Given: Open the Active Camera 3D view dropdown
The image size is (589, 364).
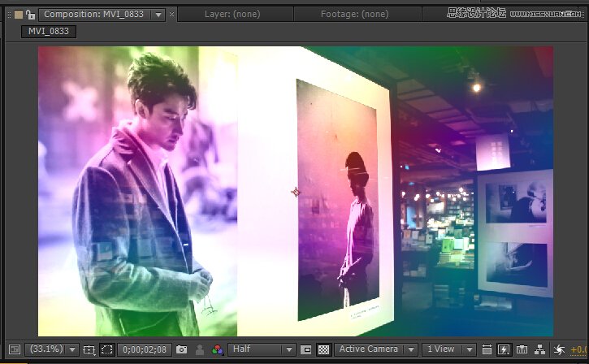Looking at the screenshot, I should (375, 349).
